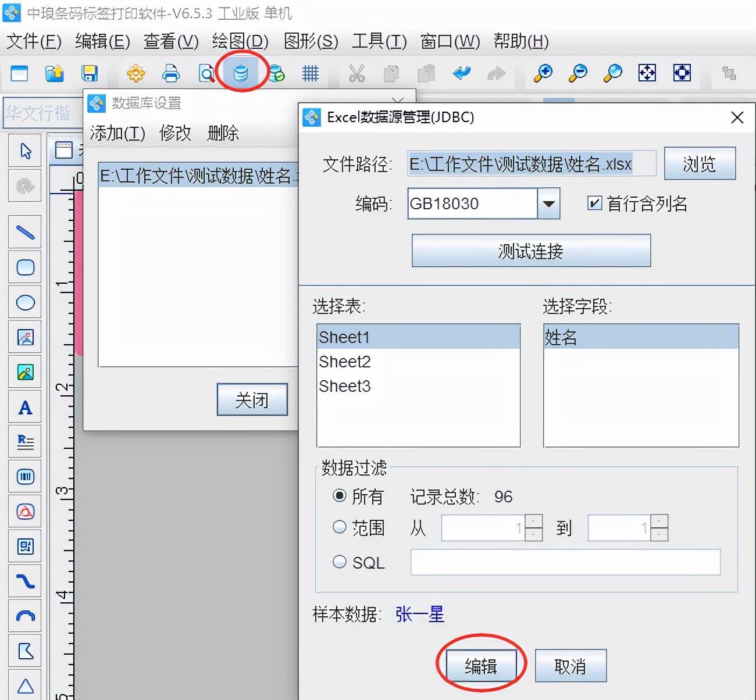
Task: Increase the 到 range end stepper
Action: coord(659,521)
